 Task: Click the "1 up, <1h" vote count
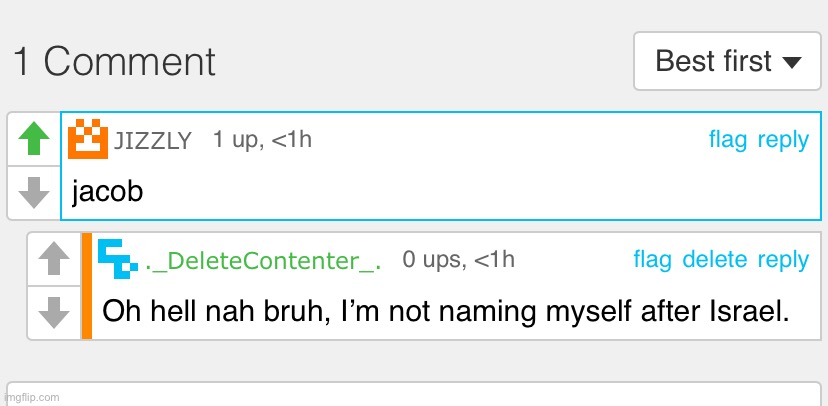tap(262, 140)
